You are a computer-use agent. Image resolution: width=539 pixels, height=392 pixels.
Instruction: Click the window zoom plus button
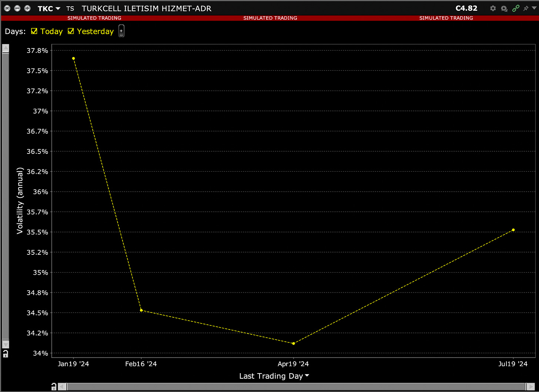pyautogui.click(x=27, y=8)
